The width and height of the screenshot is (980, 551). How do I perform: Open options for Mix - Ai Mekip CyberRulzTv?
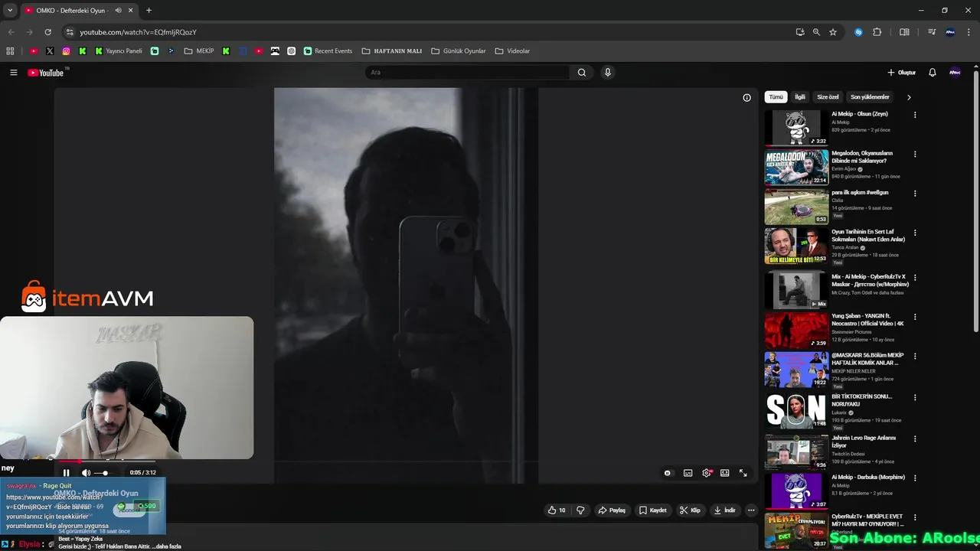pyautogui.click(x=915, y=278)
